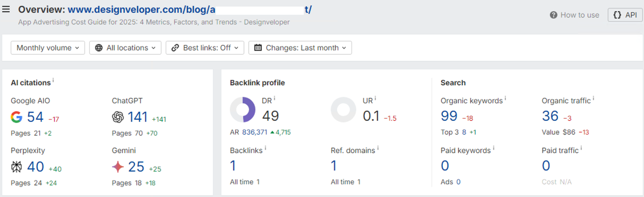The width and height of the screenshot is (644, 197).
Task: Open the hamburger menu icon
Action: click(x=6, y=9)
